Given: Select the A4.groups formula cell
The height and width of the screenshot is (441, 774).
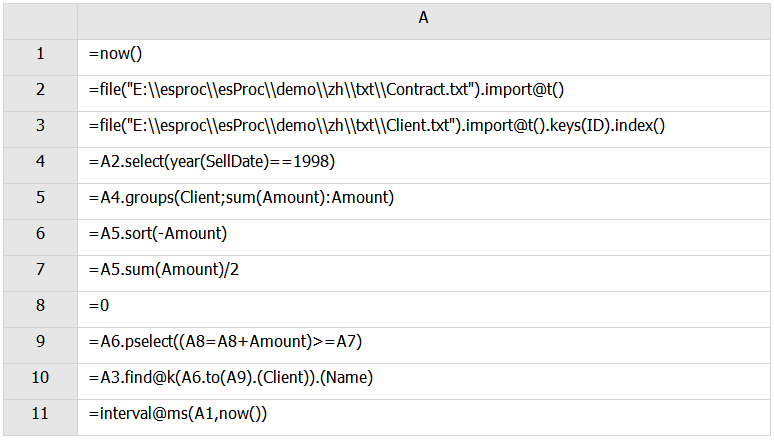Looking at the screenshot, I should click(424, 201).
